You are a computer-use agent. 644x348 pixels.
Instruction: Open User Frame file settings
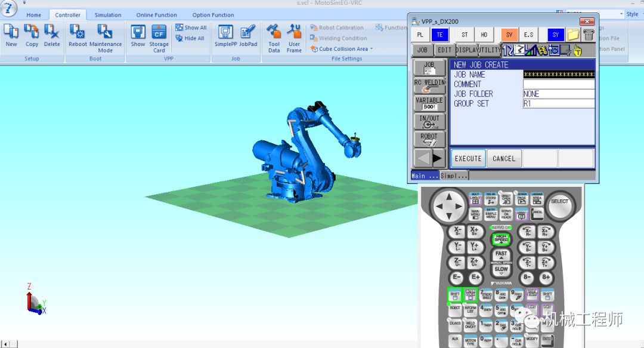pyautogui.click(x=294, y=38)
